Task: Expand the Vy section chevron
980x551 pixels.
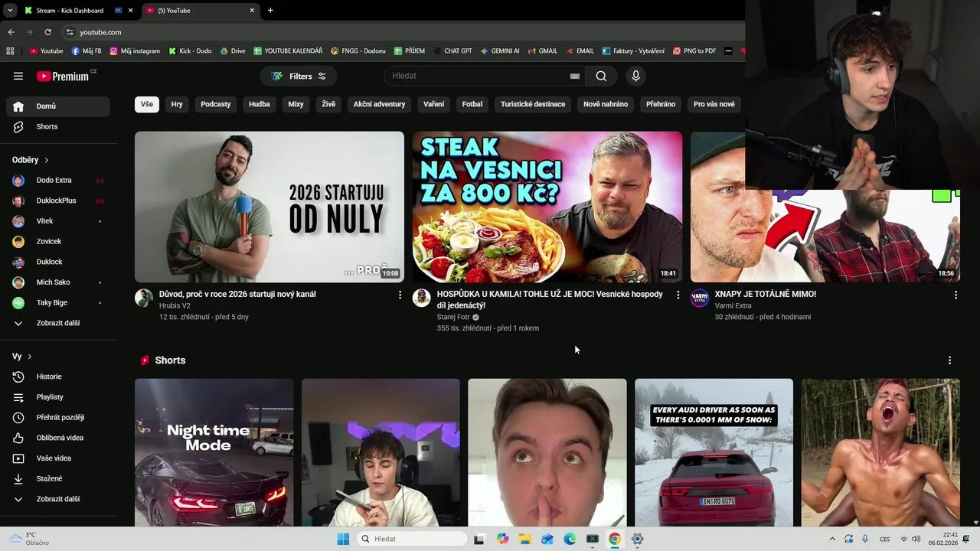Action: pos(30,357)
